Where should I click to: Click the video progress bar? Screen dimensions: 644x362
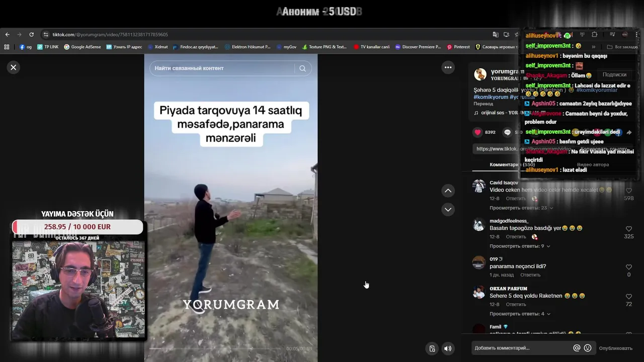(x=216, y=348)
